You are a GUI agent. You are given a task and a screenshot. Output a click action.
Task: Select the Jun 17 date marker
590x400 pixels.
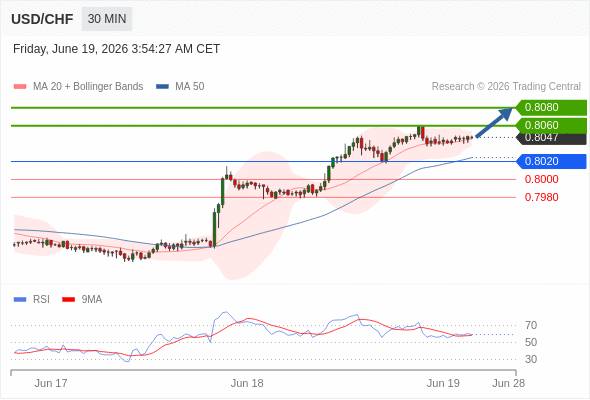point(51,383)
